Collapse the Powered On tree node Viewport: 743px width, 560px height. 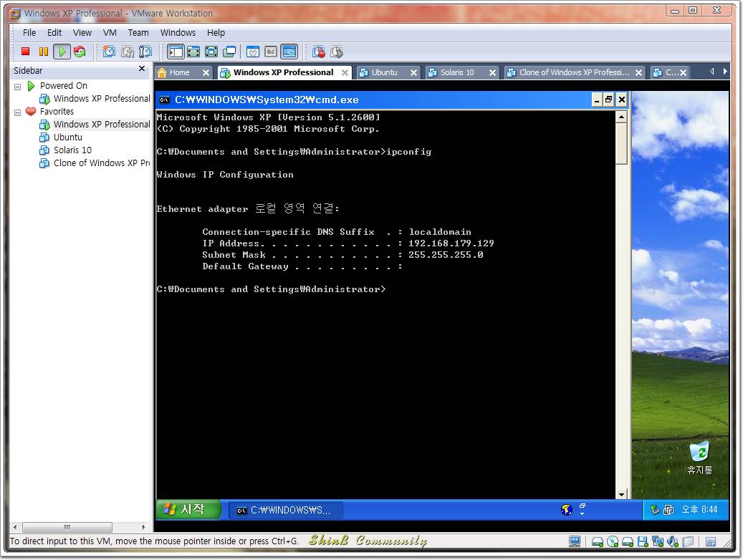(17, 87)
